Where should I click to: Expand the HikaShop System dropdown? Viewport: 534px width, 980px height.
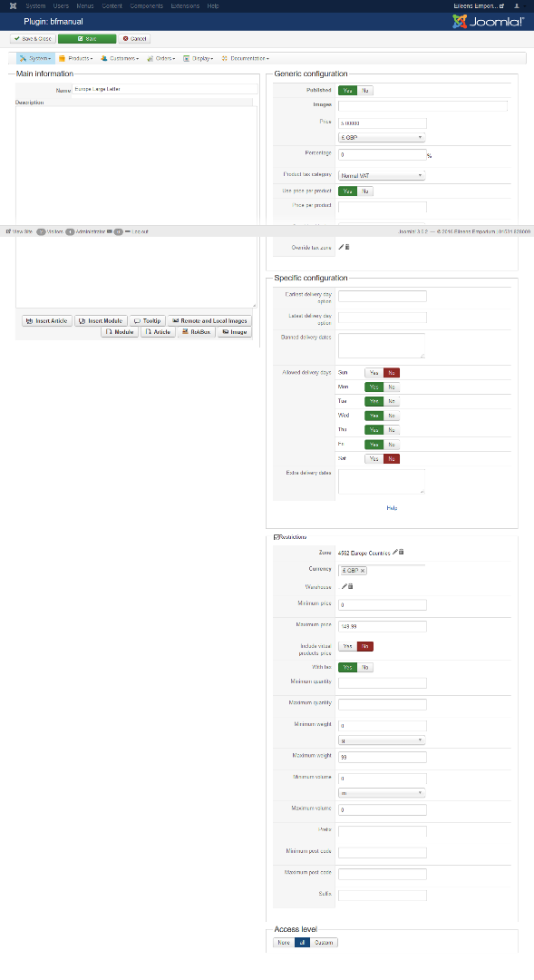(x=35, y=58)
